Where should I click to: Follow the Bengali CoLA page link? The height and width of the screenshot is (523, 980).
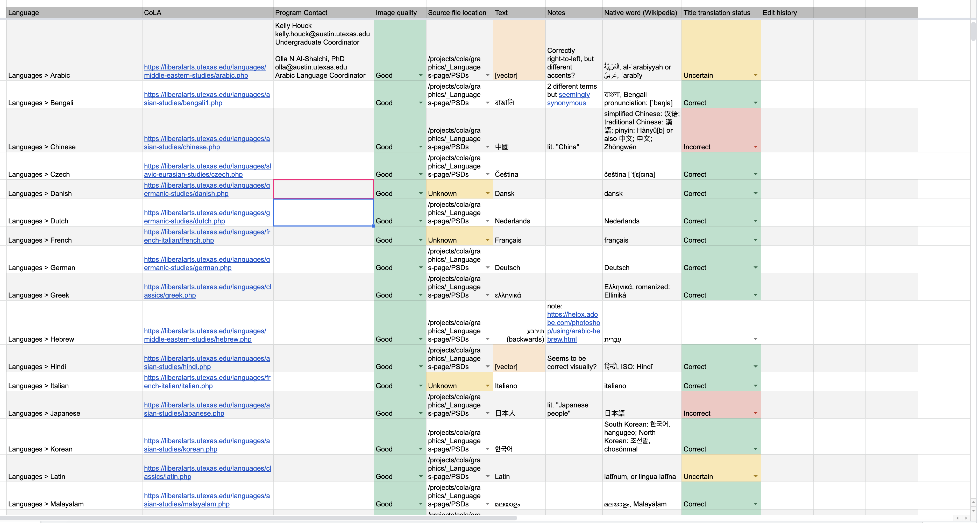[207, 98]
